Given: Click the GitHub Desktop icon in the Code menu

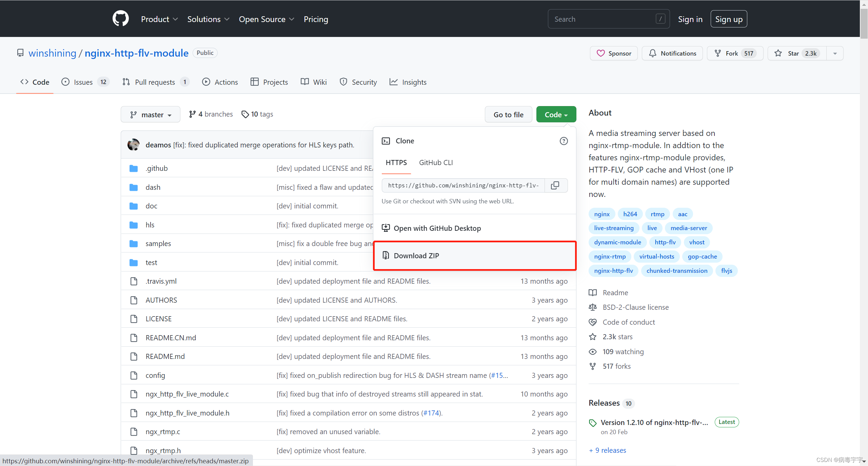Looking at the screenshot, I should pos(386,228).
